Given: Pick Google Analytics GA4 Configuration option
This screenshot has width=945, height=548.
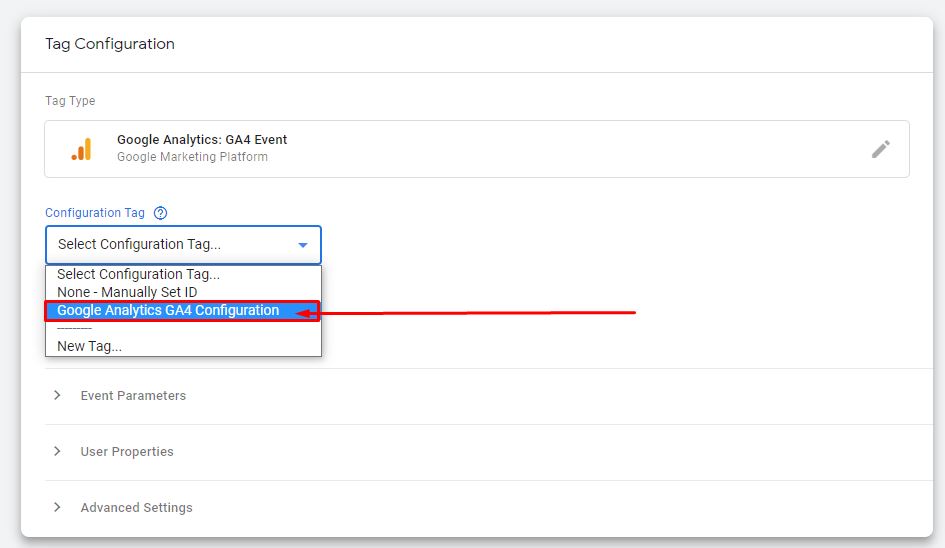Looking at the screenshot, I should (x=168, y=311).
